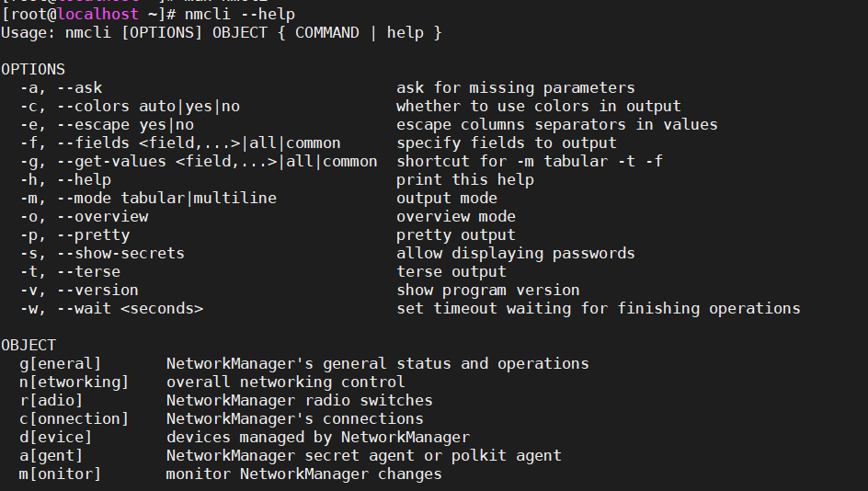Click the OBJECT section heading
This screenshot has height=491, width=868.
tap(29, 346)
